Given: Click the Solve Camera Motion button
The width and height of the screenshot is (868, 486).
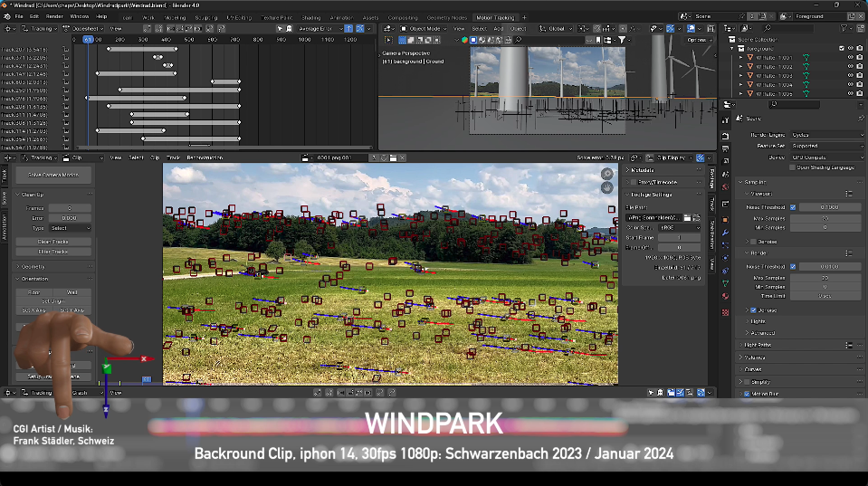Looking at the screenshot, I should (53, 174).
